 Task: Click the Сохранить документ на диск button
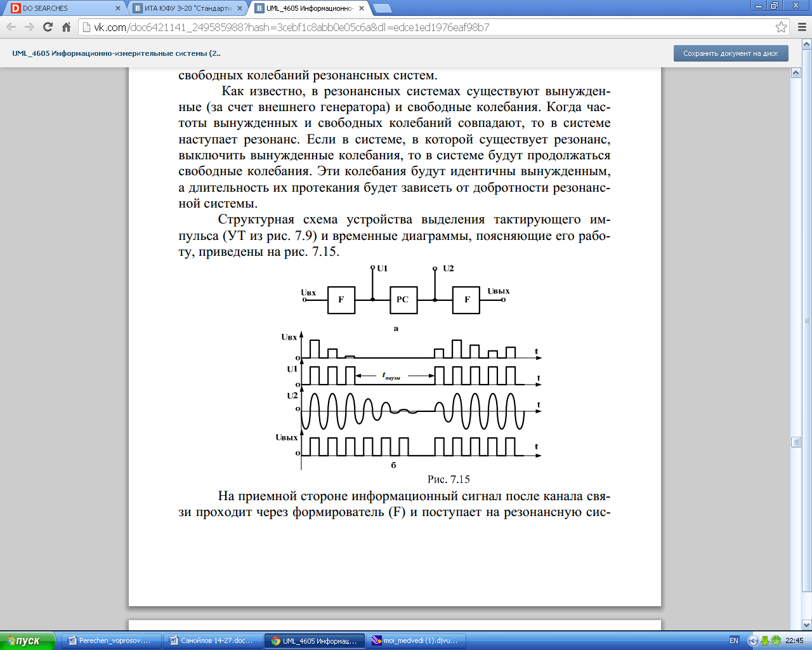point(731,53)
